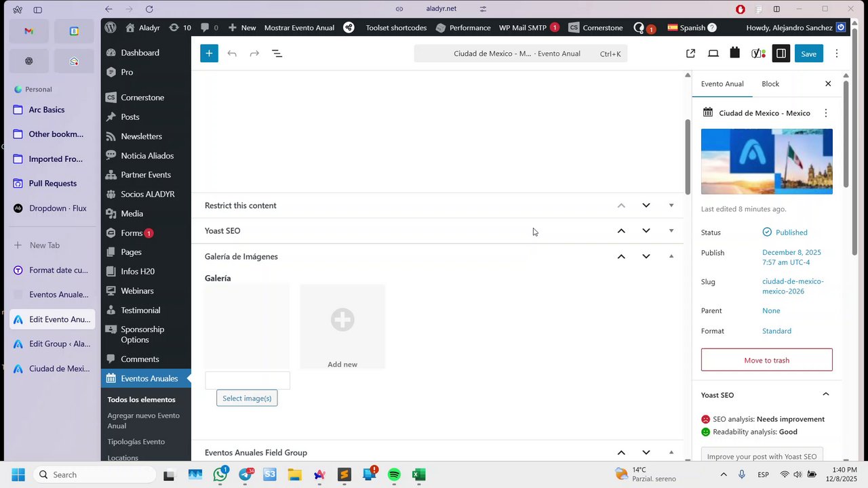Open the post actions kebab menu
Image resolution: width=868 pixels, height=488 pixels.
tap(825, 113)
